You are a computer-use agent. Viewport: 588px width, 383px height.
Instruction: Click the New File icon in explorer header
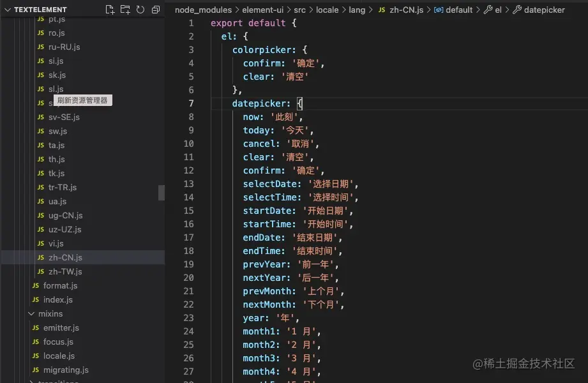coord(110,10)
